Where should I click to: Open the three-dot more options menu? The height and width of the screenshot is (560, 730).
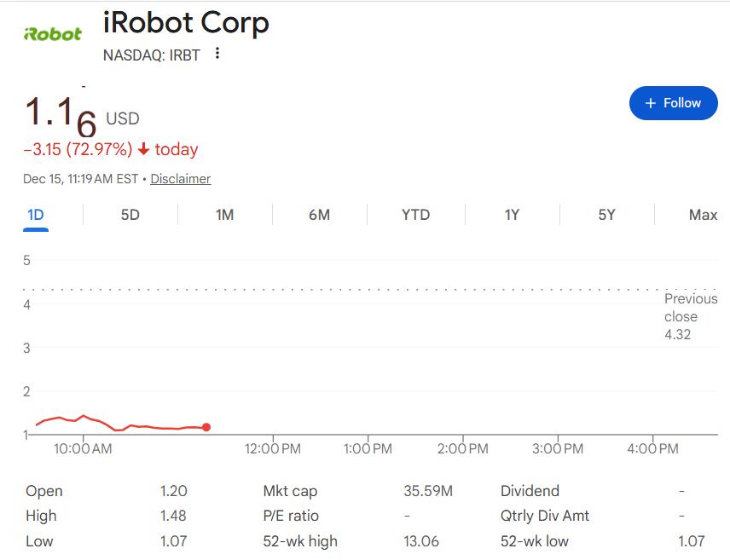pyautogui.click(x=217, y=54)
